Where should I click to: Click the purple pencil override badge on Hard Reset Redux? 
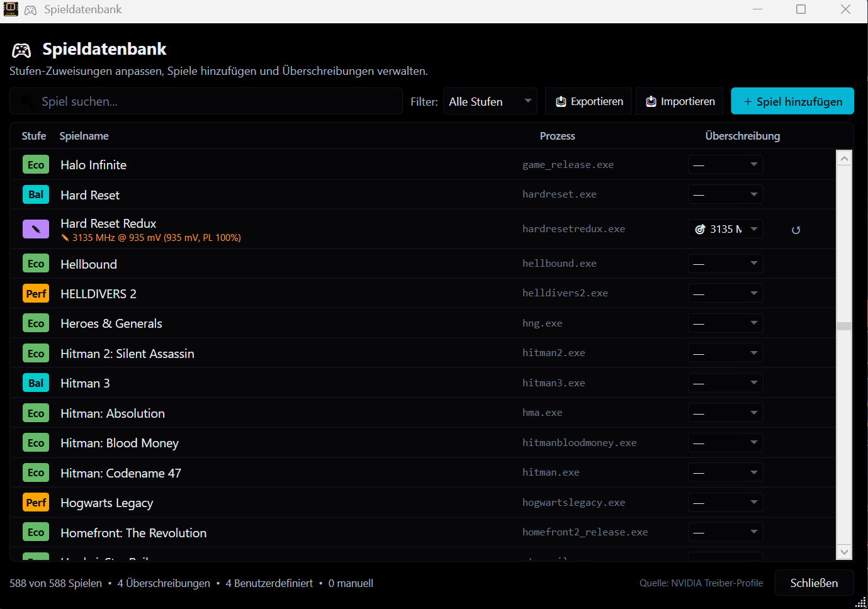(36, 228)
